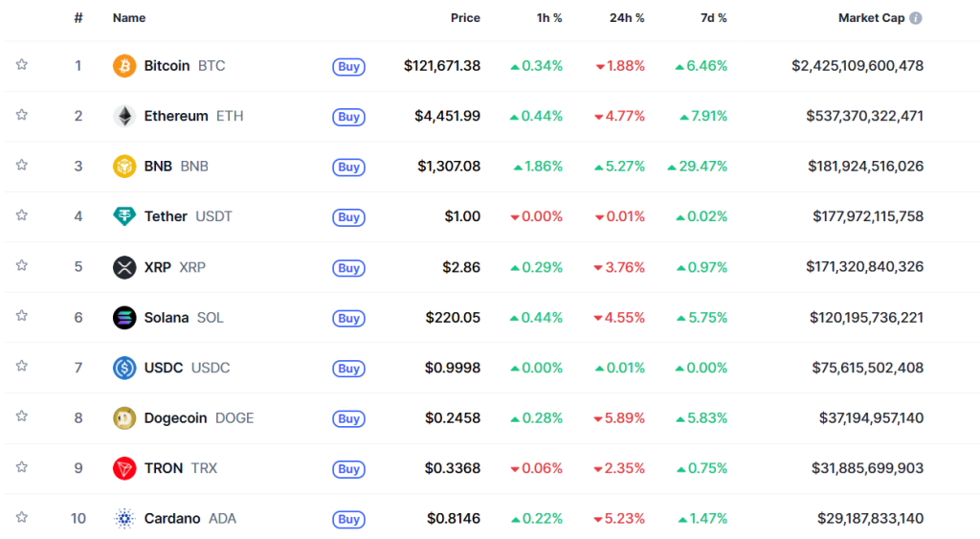Open the XRP coin name link

tap(158, 267)
